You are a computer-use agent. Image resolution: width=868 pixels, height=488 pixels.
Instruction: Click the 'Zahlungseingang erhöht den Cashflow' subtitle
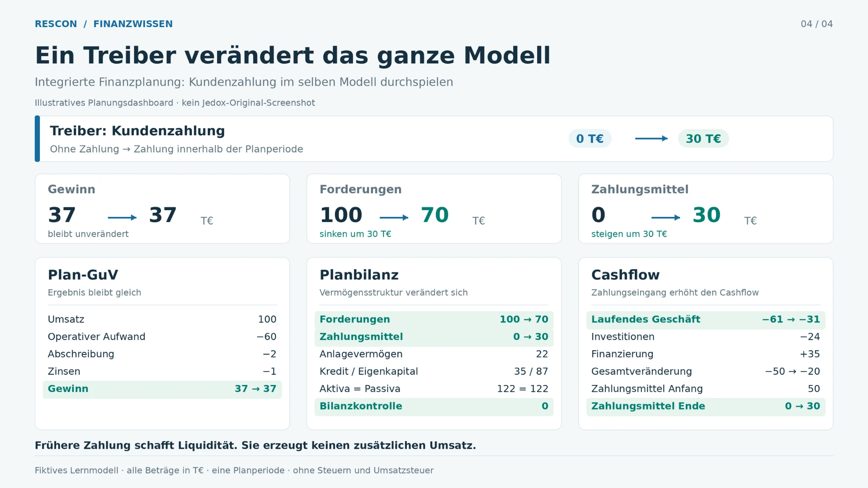[675, 293]
